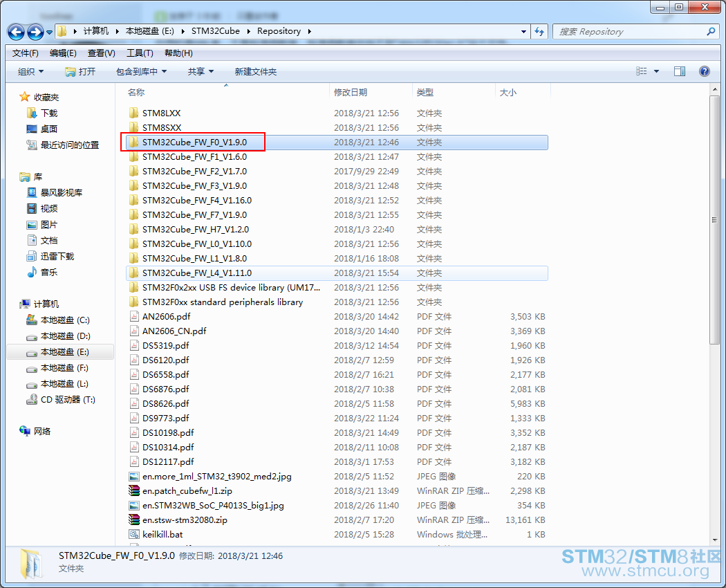The image size is (726, 588).
Task: Expand the 共享 dropdown
Action: point(201,72)
